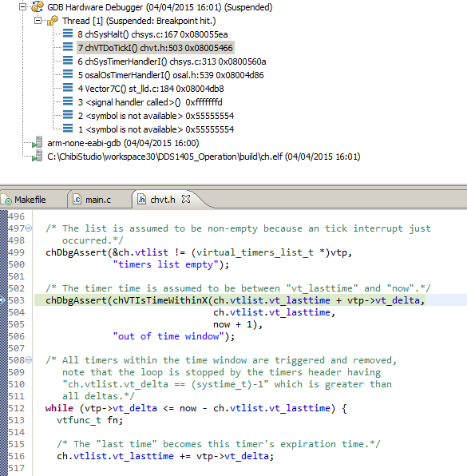The image size is (467, 476).
Task: Click the chVTIsTimeWithinX call on line 503
Action: pos(160,300)
